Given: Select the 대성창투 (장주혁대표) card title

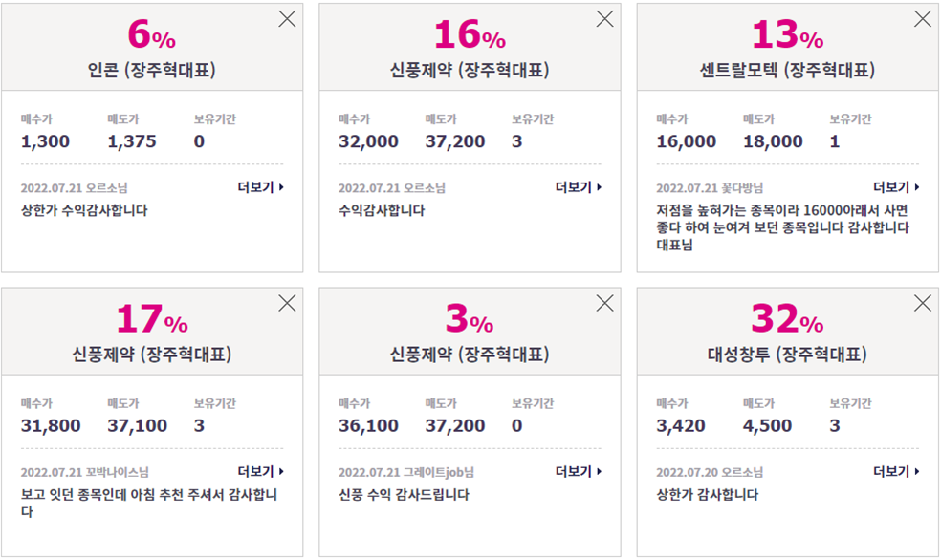Looking at the screenshot, I should (787, 355).
